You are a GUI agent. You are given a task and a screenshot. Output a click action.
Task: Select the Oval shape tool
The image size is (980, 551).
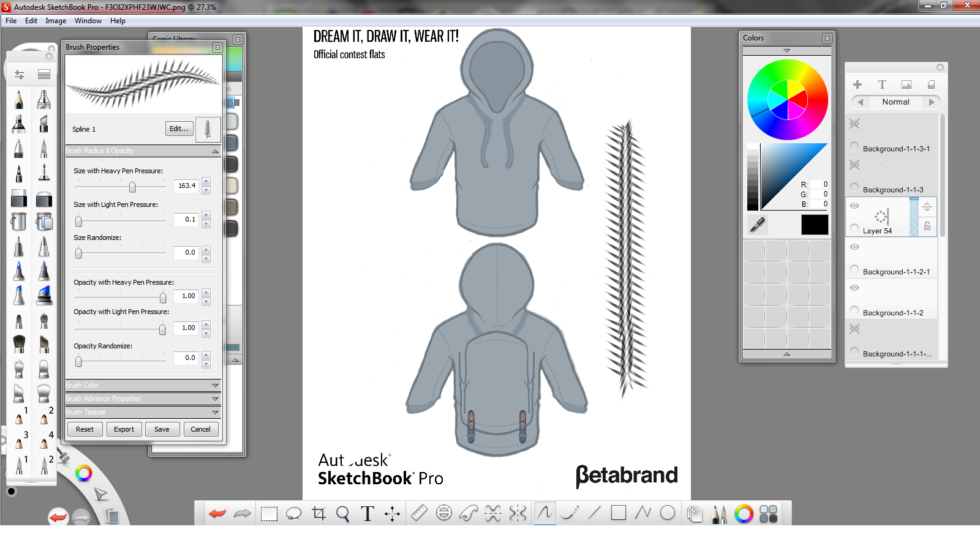pos(668,512)
